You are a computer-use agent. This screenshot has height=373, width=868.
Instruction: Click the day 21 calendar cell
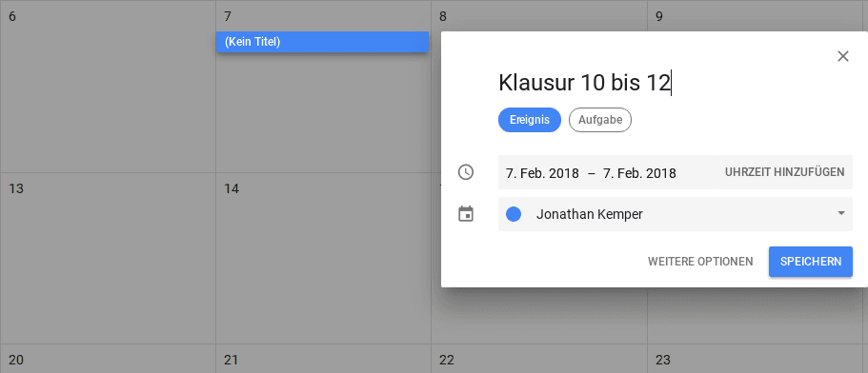click(x=323, y=359)
